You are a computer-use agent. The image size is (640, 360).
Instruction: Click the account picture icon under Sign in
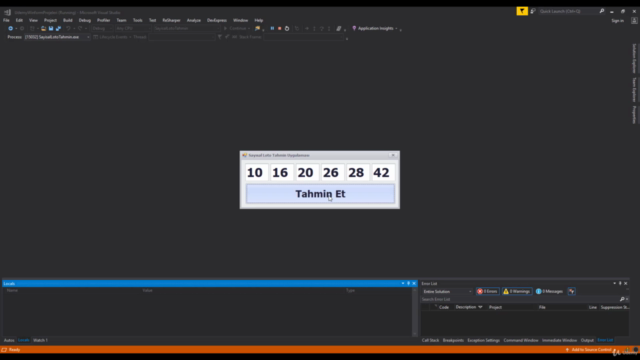click(x=634, y=20)
